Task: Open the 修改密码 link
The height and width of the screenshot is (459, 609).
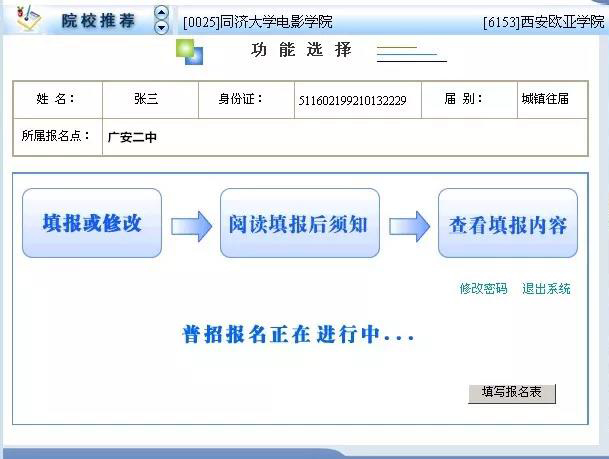Action: pyautogui.click(x=483, y=289)
